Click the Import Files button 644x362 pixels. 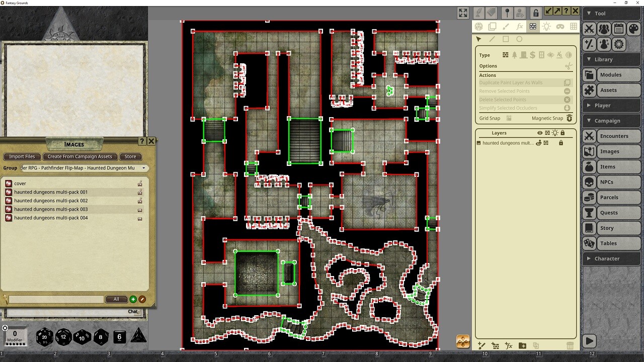pos(22,156)
